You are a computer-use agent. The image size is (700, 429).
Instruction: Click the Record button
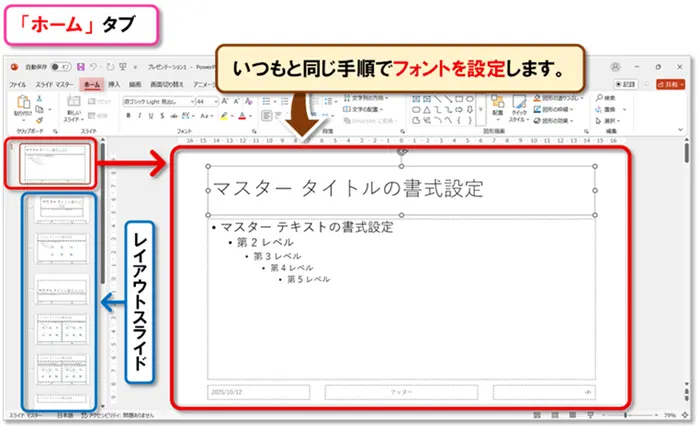625,84
